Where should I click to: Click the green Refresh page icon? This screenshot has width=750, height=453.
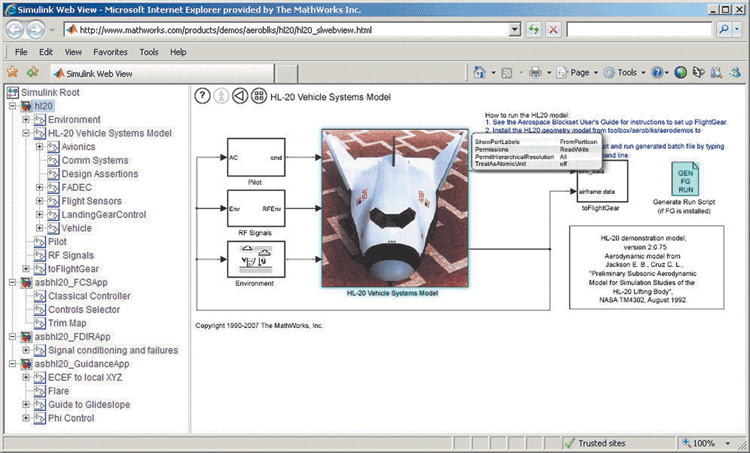pyautogui.click(x=533, y=30)
